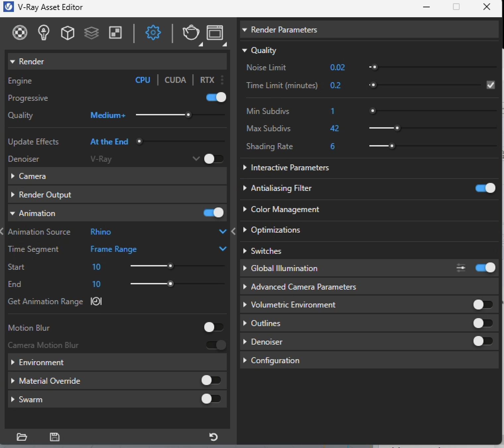Disable the Antialiasing Filter toggle

coord(485,188)
